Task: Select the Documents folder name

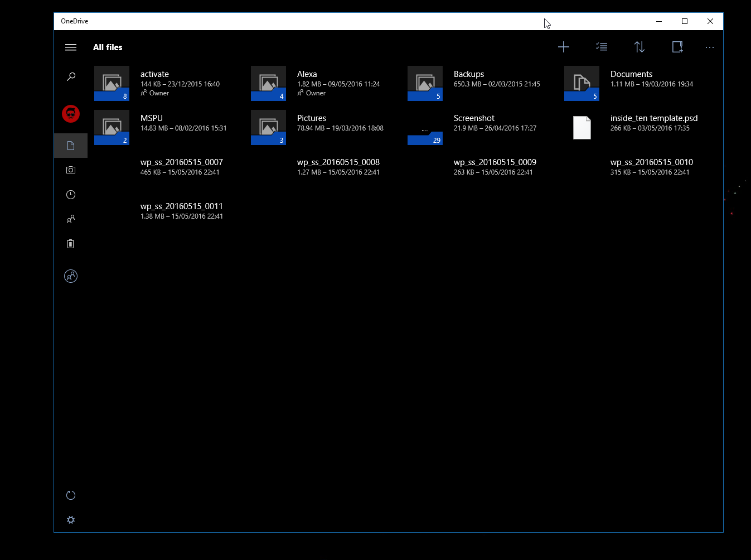Action: click(631, 74)
